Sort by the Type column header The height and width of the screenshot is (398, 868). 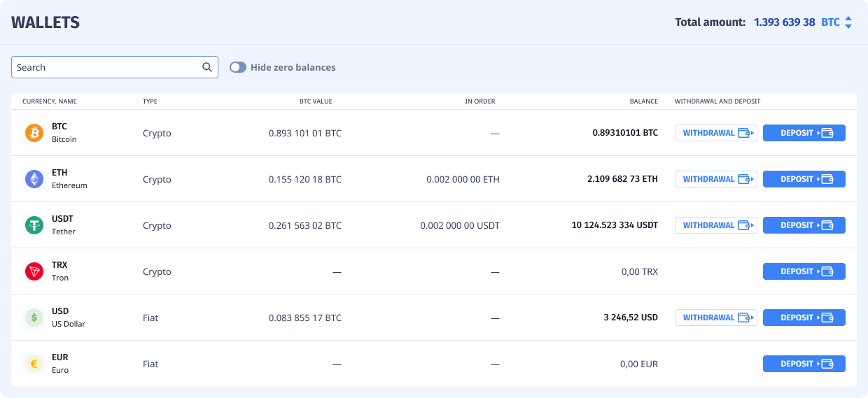(150, 101)
